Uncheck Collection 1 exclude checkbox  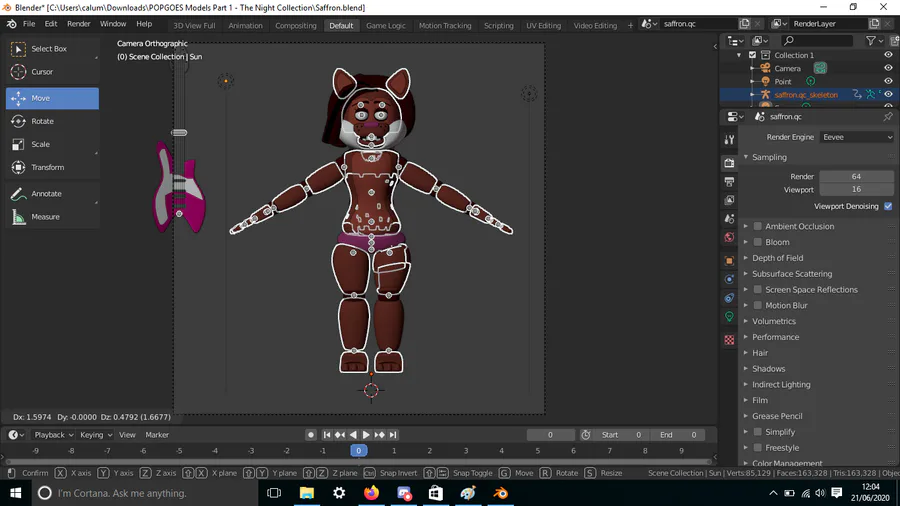(752, 55)
